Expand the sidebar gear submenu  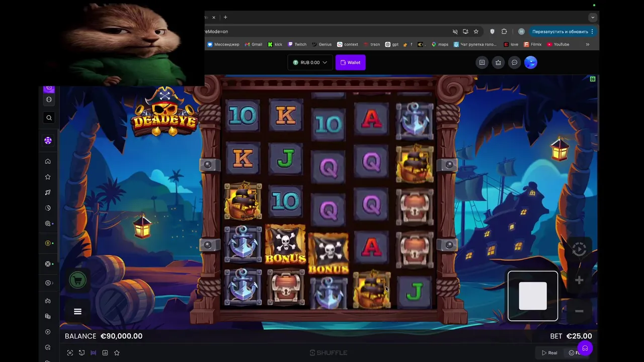[x=49, y=283]
